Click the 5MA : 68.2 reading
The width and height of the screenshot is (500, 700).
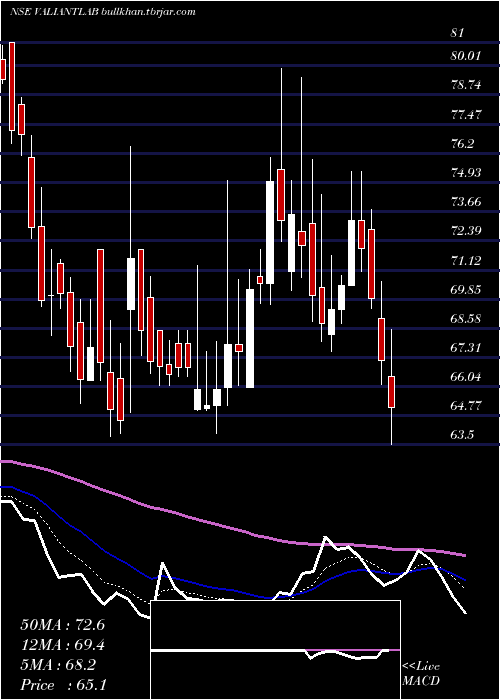pos(58,665)
